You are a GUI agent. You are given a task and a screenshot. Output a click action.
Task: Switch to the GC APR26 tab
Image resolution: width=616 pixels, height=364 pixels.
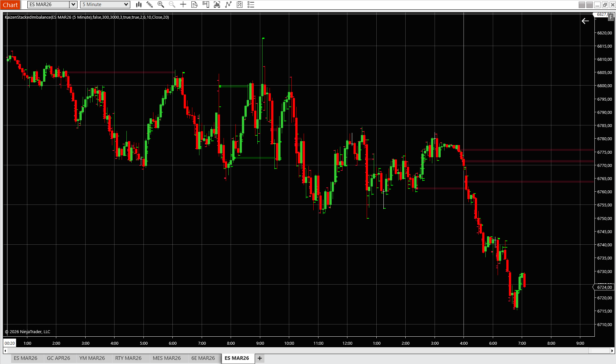(58, 358)
